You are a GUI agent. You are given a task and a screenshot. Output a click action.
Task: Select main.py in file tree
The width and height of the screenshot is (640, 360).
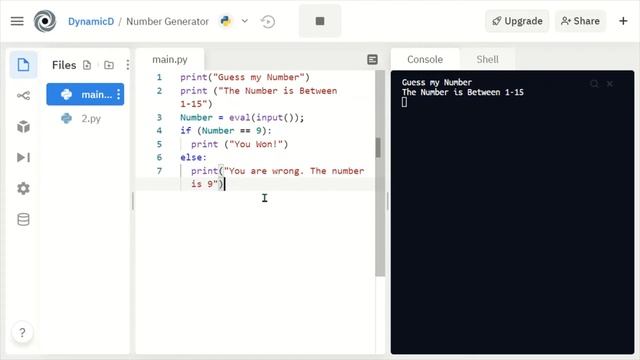(85, 94)
